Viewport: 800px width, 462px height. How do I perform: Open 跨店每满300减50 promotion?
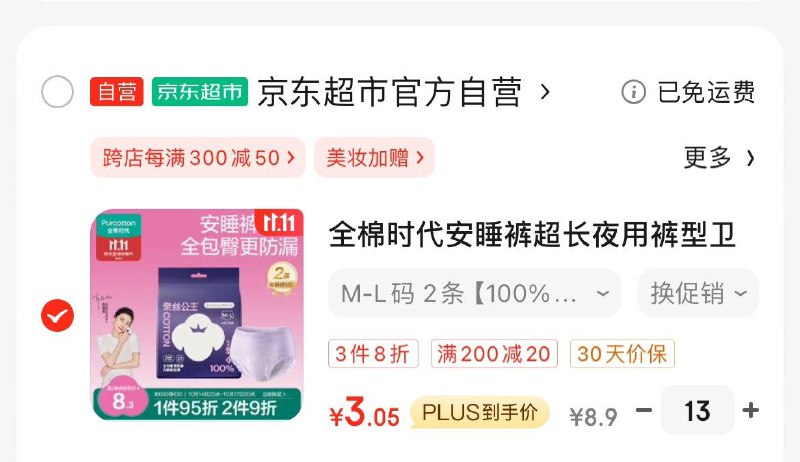coord(198,158)
